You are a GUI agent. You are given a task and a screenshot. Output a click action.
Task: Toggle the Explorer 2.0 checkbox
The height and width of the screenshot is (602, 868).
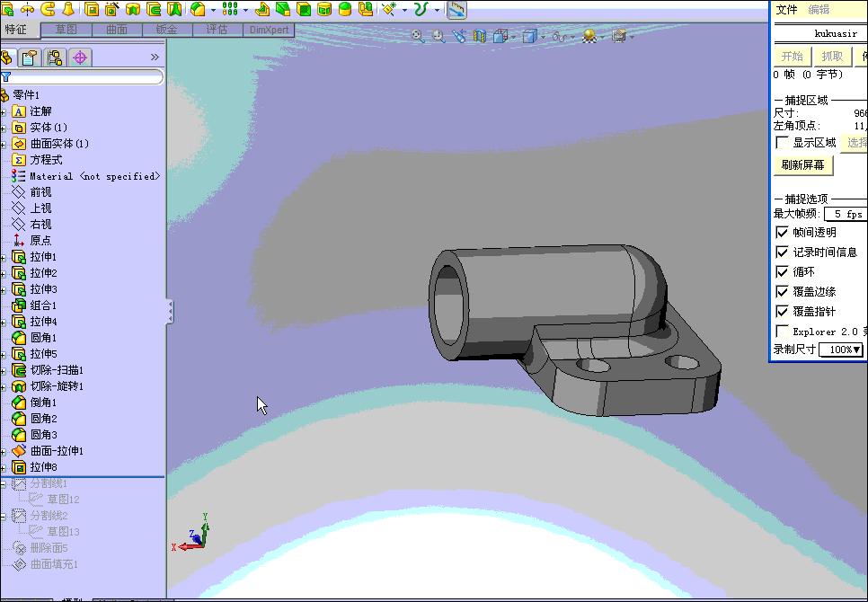(783, 332)
